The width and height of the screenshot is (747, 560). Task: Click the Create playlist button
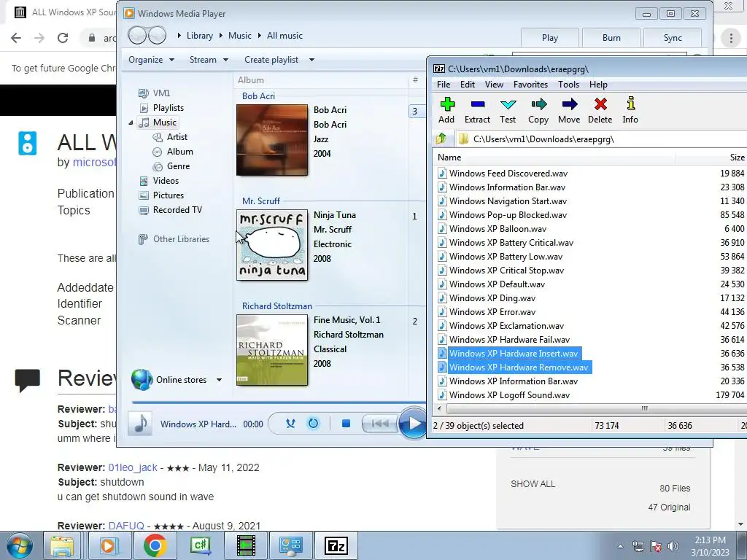point(271,60)
